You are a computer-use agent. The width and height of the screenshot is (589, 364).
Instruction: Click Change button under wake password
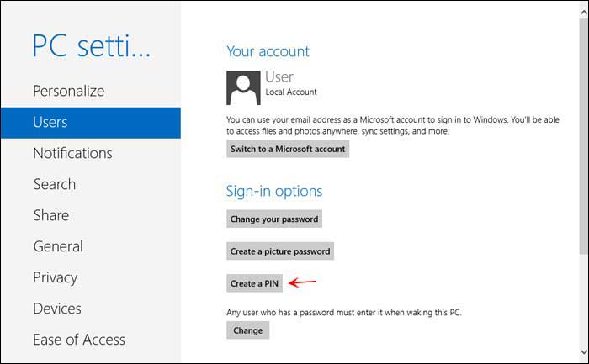click(x=247, y=330)
